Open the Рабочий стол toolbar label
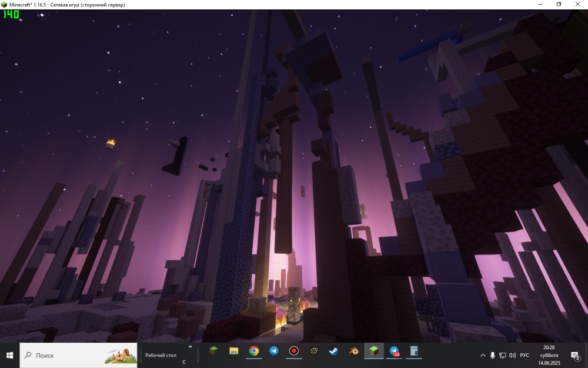 coord(161,355)
